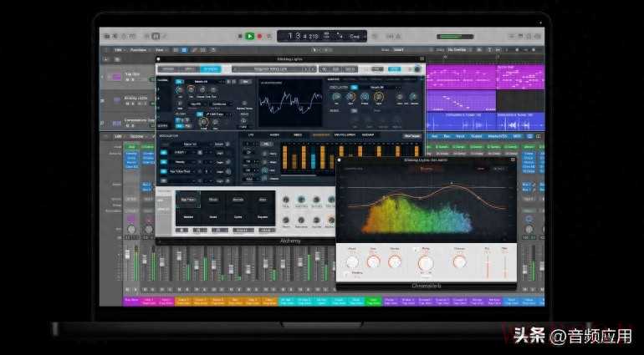Switch to the LFO modulation tab
Screen dimensions: 644x355
click(x=250, y=134)
